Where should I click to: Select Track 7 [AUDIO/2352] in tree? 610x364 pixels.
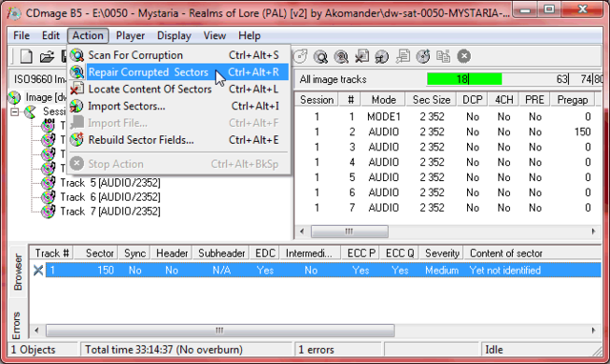pos(111,212)
